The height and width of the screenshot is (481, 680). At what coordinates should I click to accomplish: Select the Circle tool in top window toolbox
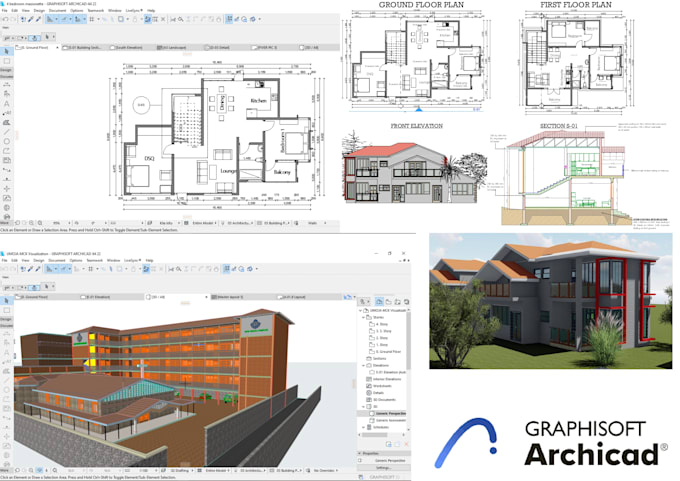pyautogui.click(x=7, y=141)
